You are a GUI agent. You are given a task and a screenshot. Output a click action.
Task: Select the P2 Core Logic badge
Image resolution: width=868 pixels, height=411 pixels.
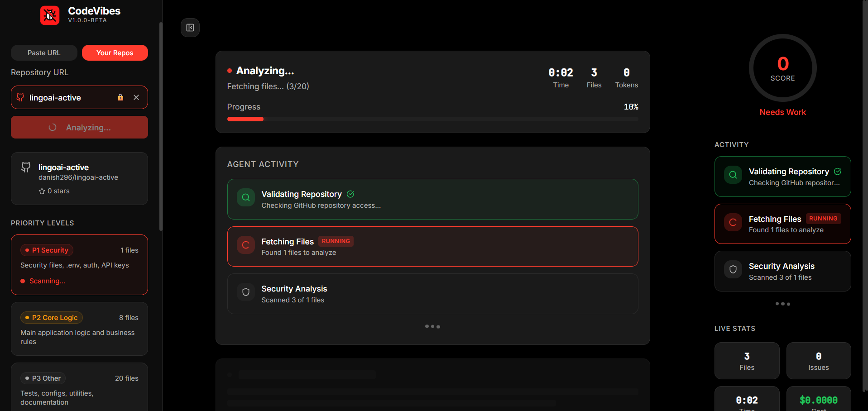pyautogui.click(x=51, y=317)
